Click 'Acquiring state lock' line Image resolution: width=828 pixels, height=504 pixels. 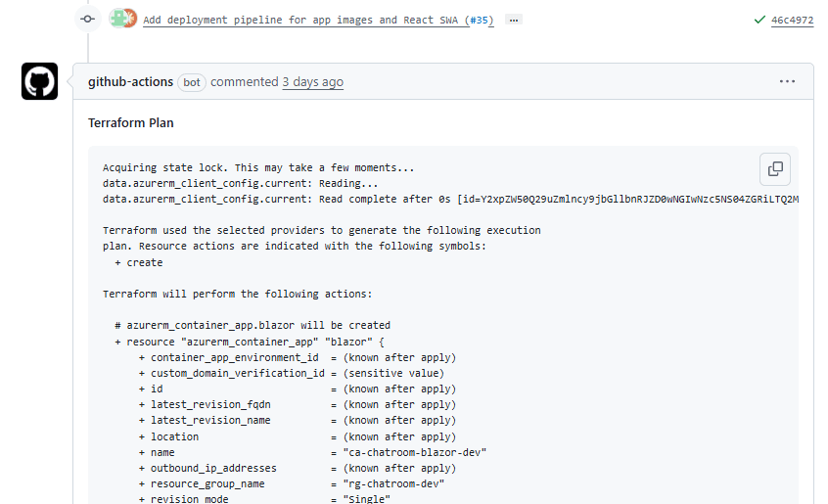pyautogui.click(x=258, y=167)
